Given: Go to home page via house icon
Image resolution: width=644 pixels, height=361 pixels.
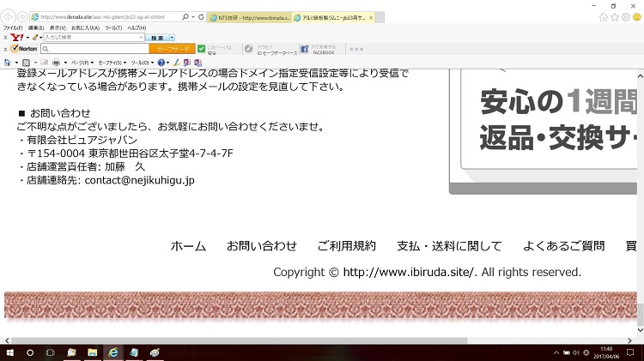Looking at the screenshot, I should 604,16.
